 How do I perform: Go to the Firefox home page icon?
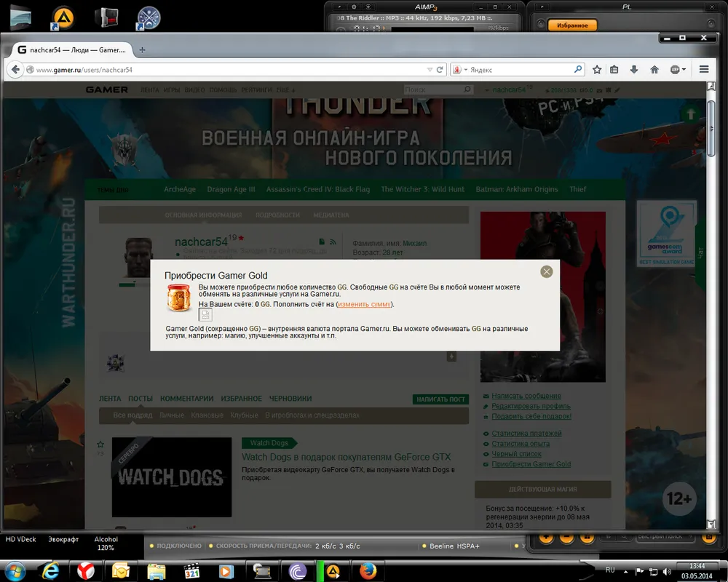654,70
